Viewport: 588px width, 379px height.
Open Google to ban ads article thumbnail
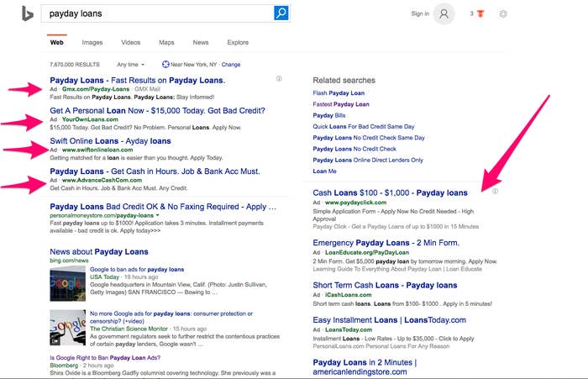pyautogui.click(x=67, y=284)
